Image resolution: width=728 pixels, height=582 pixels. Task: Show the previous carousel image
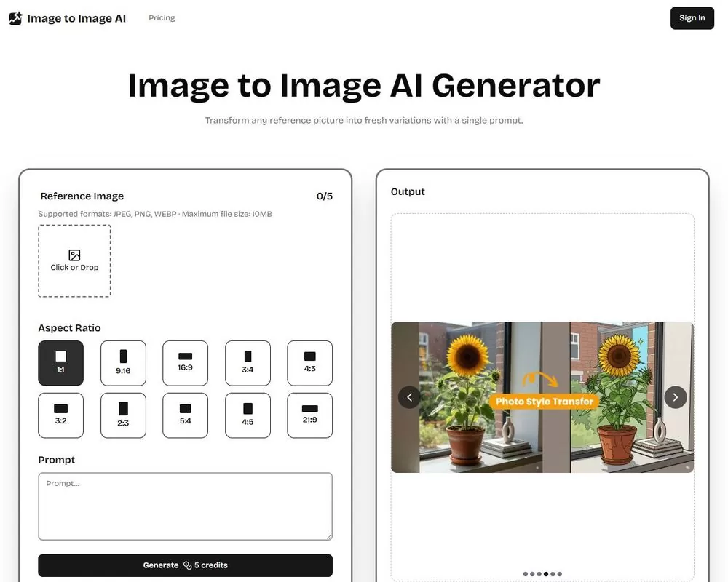[409, 397]
